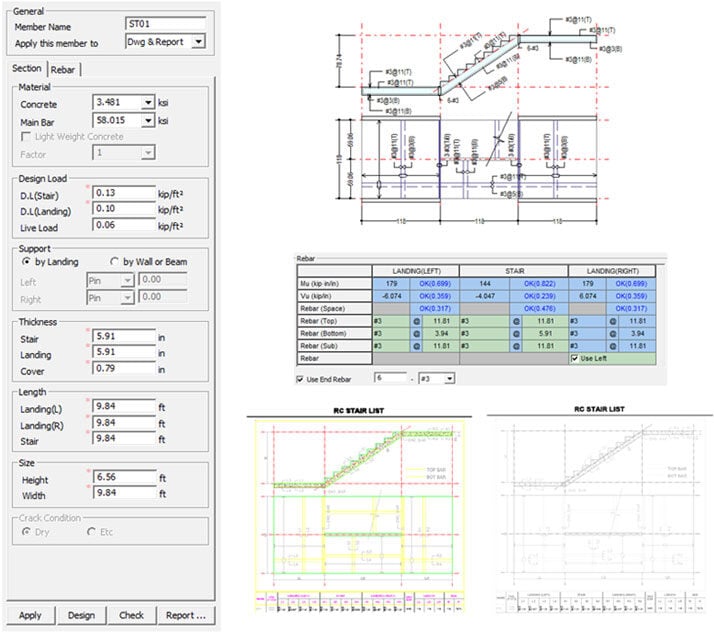The image size is (714, 634).
Task: Open the Main Bar strength dropdown
Action: coord(148,120)
